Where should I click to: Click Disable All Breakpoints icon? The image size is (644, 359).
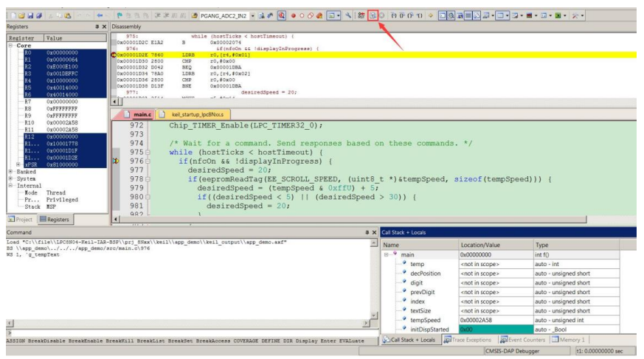coord(311,15)
